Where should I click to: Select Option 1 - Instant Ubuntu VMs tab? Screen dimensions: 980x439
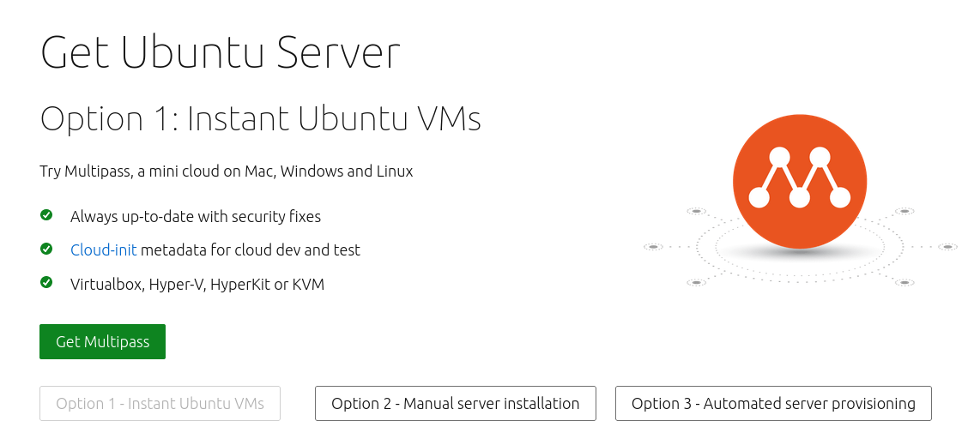click(160, 403)
